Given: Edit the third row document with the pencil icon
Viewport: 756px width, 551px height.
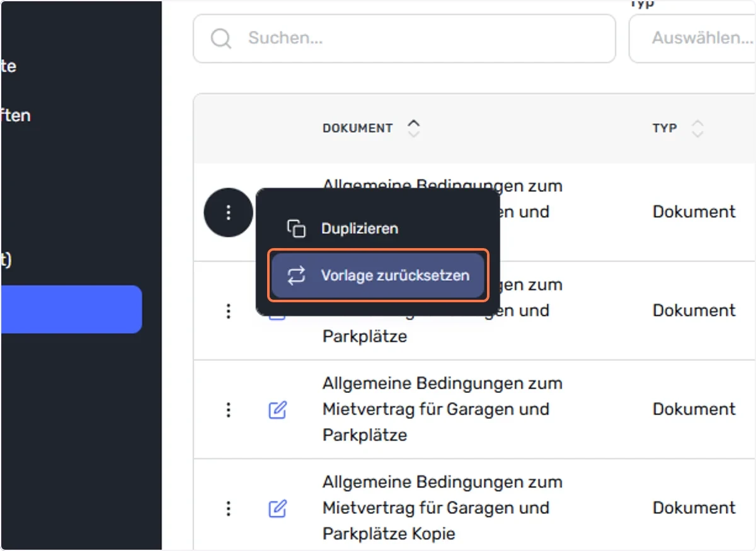Looking at the screenshot, I should click(x=278, y=410).
